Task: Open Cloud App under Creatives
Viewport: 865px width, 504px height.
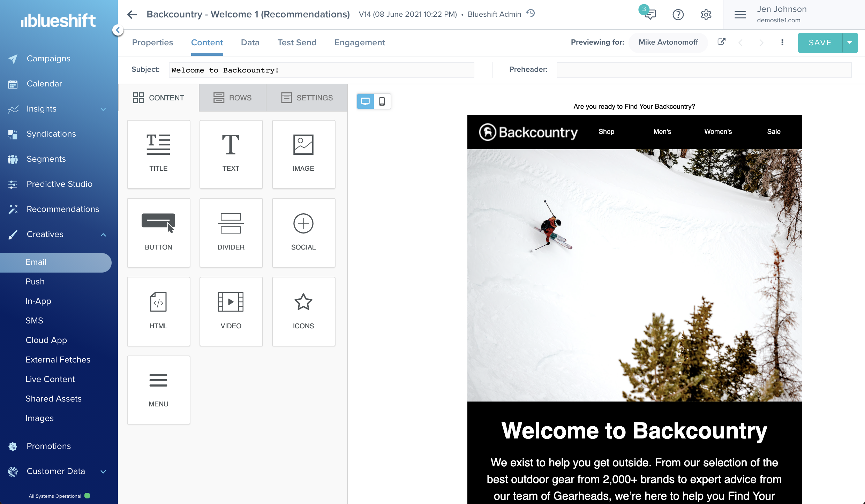Action: coord(46,340)
